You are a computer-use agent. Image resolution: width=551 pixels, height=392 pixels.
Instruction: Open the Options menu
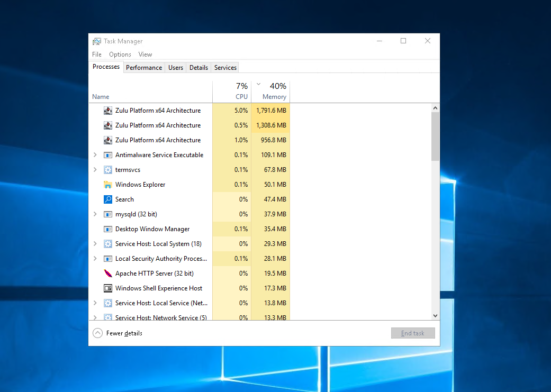(x=120, y=54)
